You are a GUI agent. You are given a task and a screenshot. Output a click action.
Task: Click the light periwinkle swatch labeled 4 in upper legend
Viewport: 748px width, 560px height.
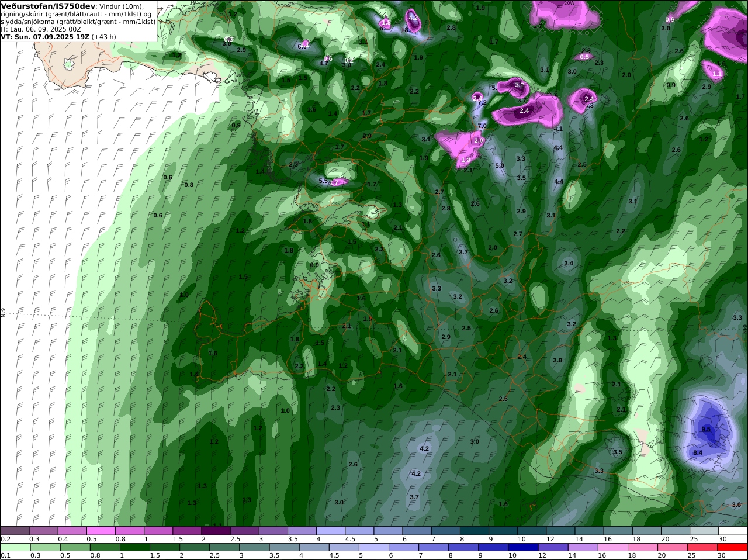click(x=331, y=531)
